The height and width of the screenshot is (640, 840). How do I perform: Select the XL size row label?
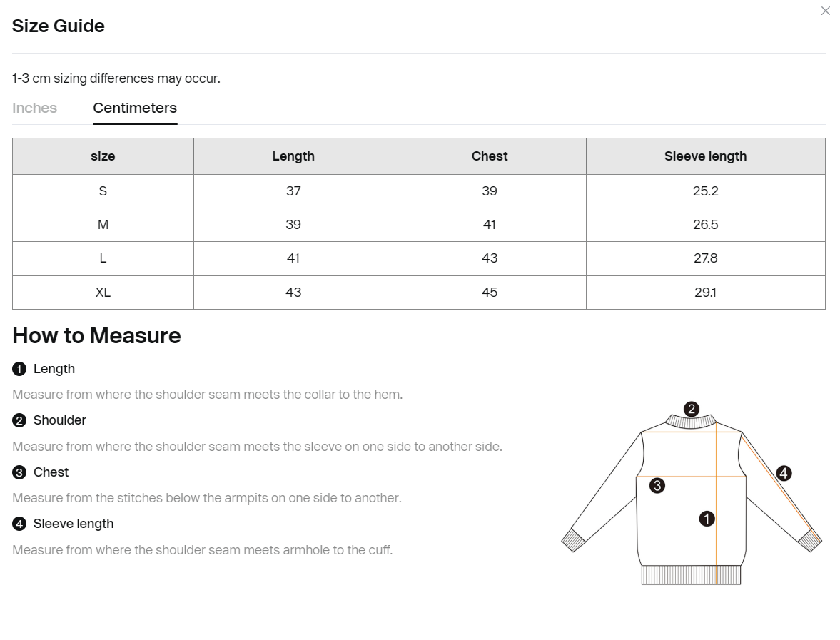tap(103, 293)
